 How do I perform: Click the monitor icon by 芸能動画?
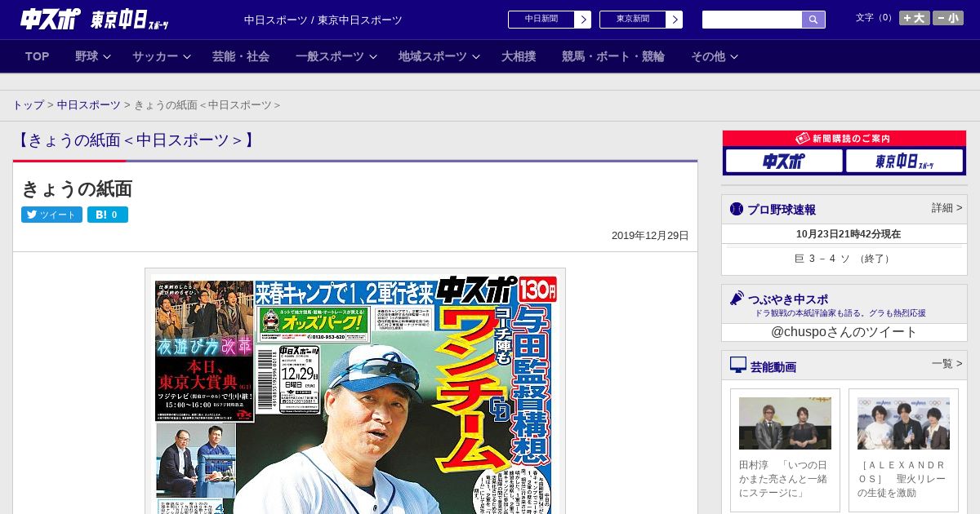738,365
